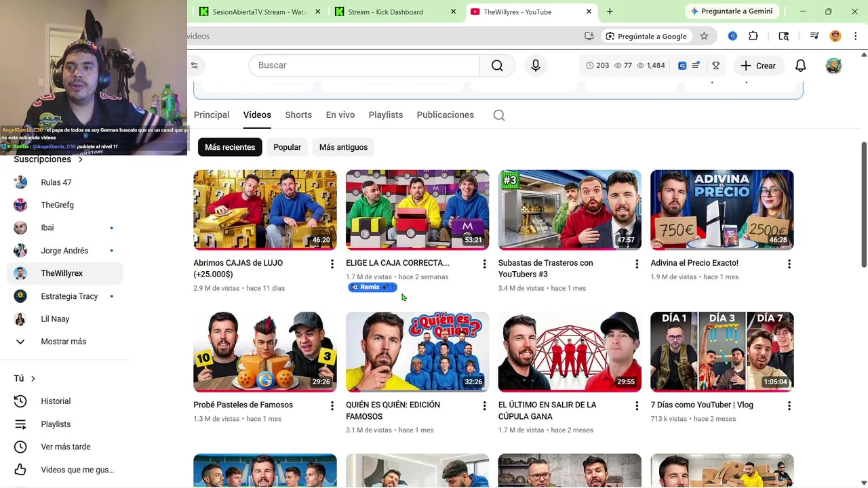Screen dimensions: 868x488
Task: Switch to the SesionAbiertaTV Stream browser tab
Action: coord(259,12)
